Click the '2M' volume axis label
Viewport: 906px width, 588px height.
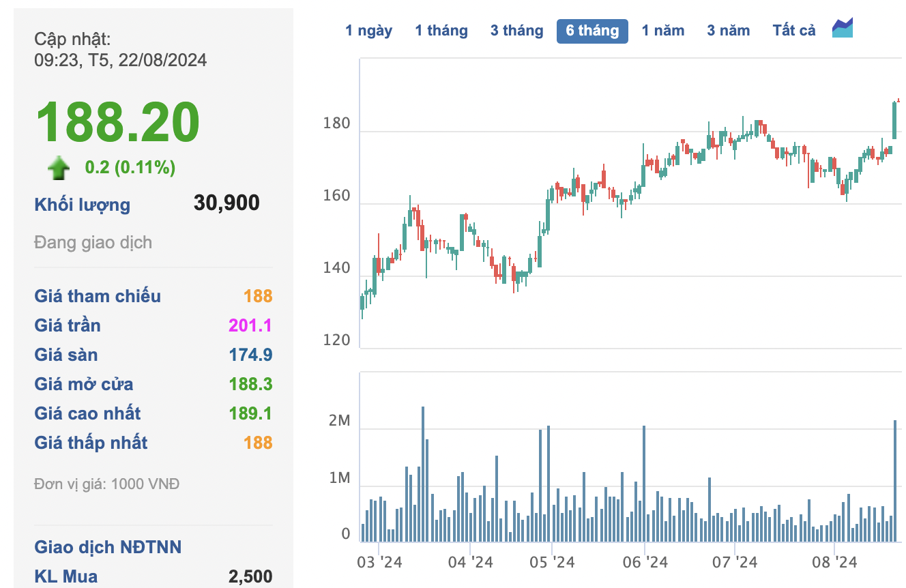pos(339,422)
